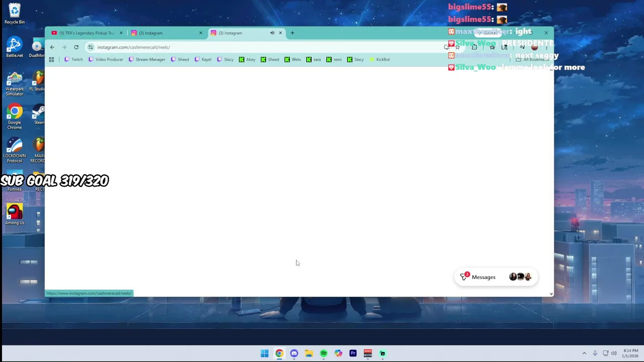This screenshot has height=362, width=644.
Task: Open Discord from the taskbar
Action: pos(294,353)
